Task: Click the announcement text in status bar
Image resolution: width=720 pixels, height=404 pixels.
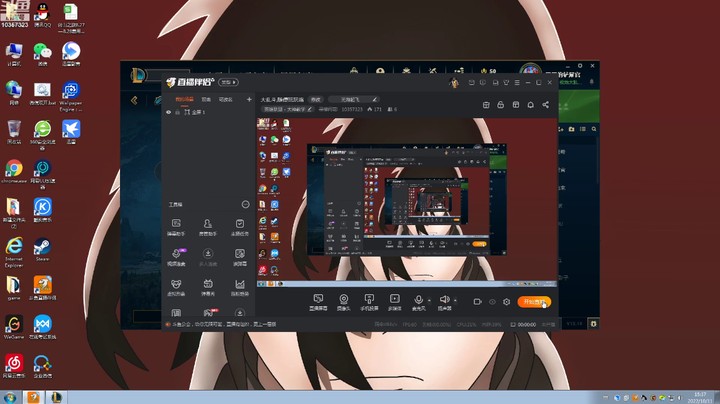Action: (x=224, y=324)
